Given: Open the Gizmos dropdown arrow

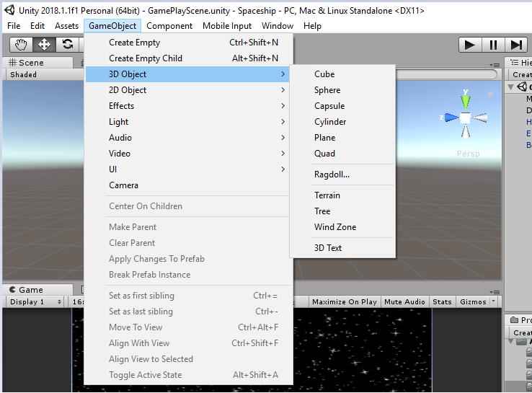Looking at the screenshot, I should pos(494,301).
